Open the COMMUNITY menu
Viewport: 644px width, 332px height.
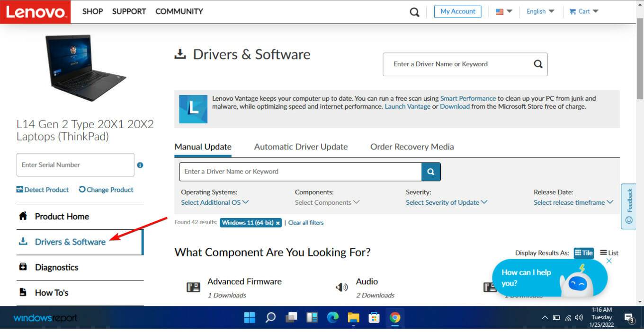coord(179,11)
